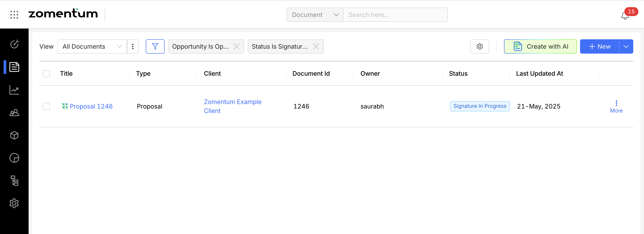The width and height of the screenshot is (644, 234).
Task: Toggle the select-all documents checkbox
Action: click(47, 74)
